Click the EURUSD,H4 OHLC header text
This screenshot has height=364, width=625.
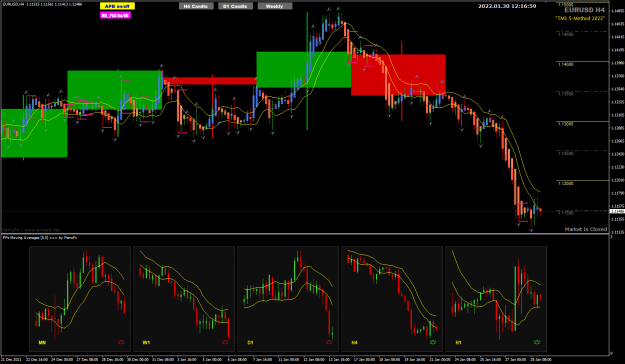[x=42, y=4]
